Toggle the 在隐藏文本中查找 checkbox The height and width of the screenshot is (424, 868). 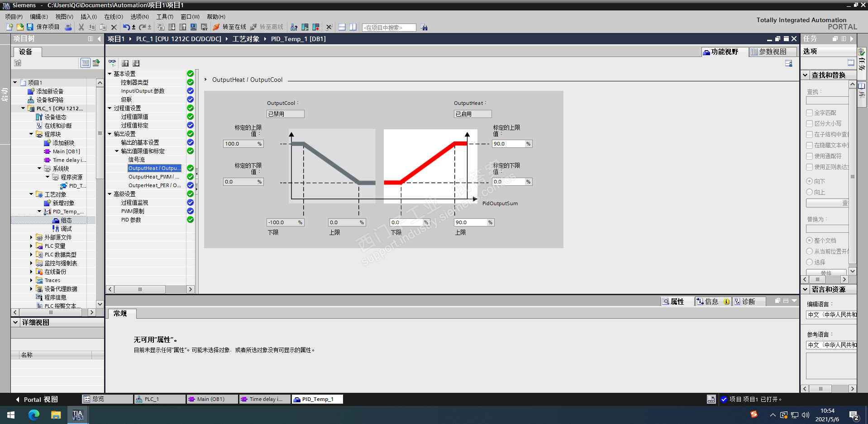(810, 145)
